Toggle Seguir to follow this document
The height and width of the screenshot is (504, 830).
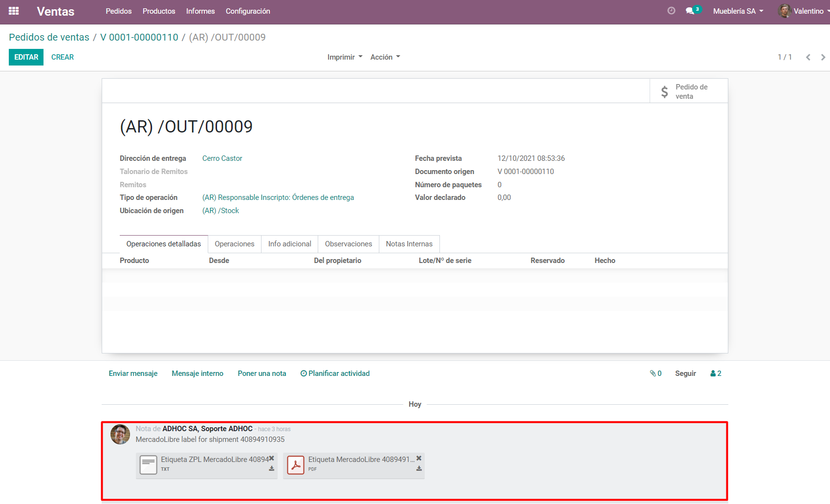click(685, 373)
